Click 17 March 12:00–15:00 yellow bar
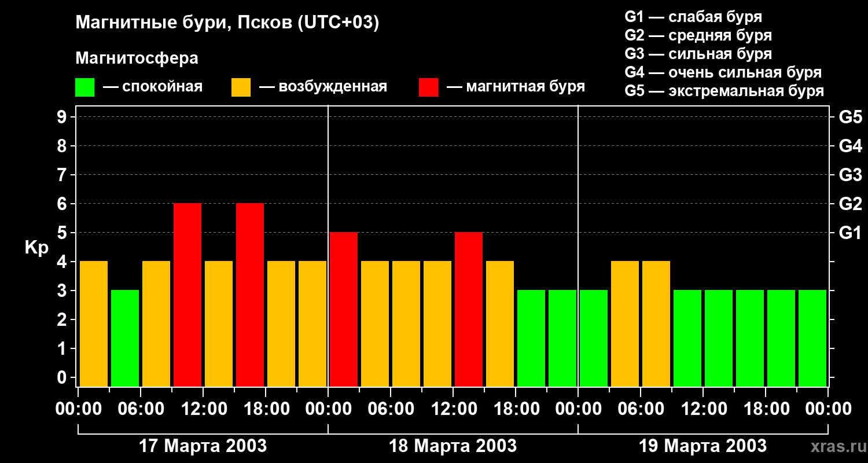Screen dimensions: 868x463 click(219, 324)
